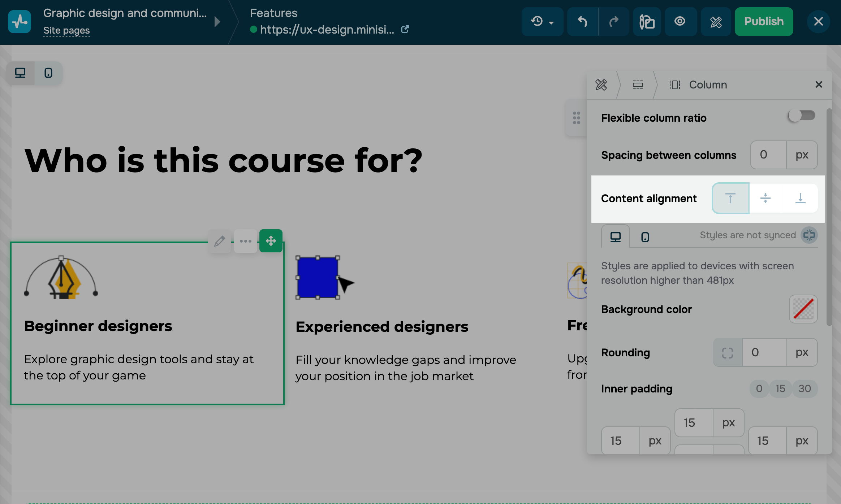The width and height of the screenshot is (841, 504).
Task: Expand the site name arrow menu
Action: [217, 22]
